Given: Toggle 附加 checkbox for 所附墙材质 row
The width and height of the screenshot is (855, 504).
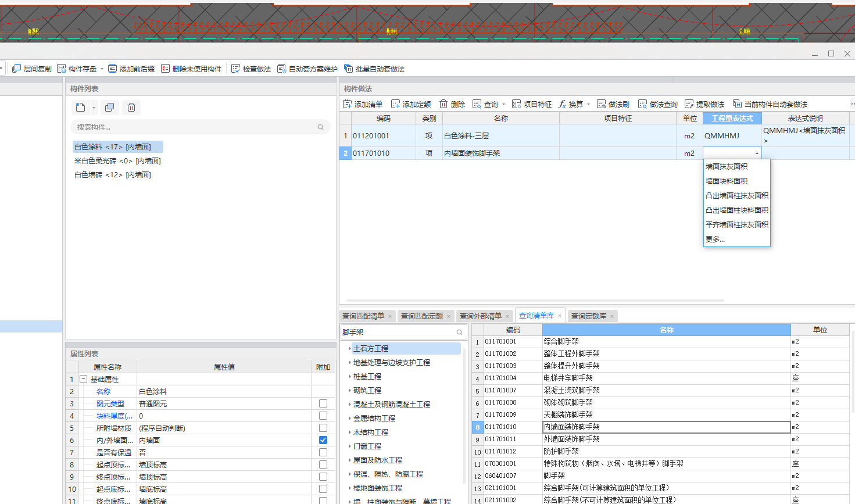Looking at the screenshot, I should tap(323, 428).
